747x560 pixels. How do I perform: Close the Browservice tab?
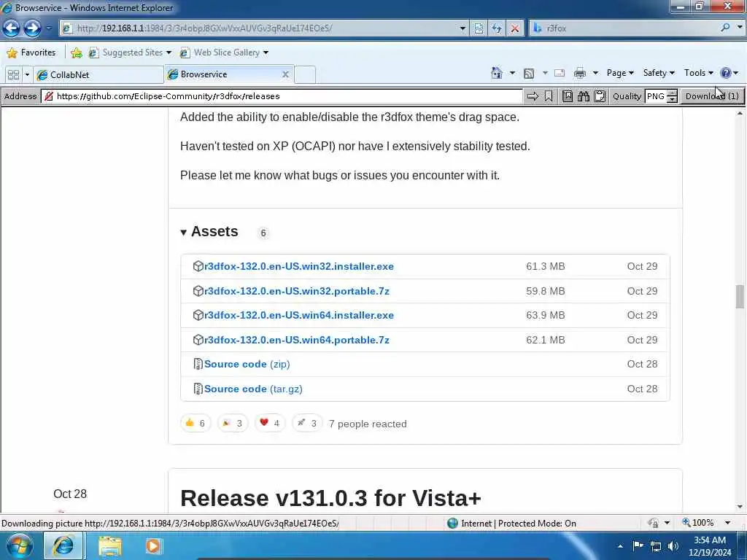click(x=285, y=74)
